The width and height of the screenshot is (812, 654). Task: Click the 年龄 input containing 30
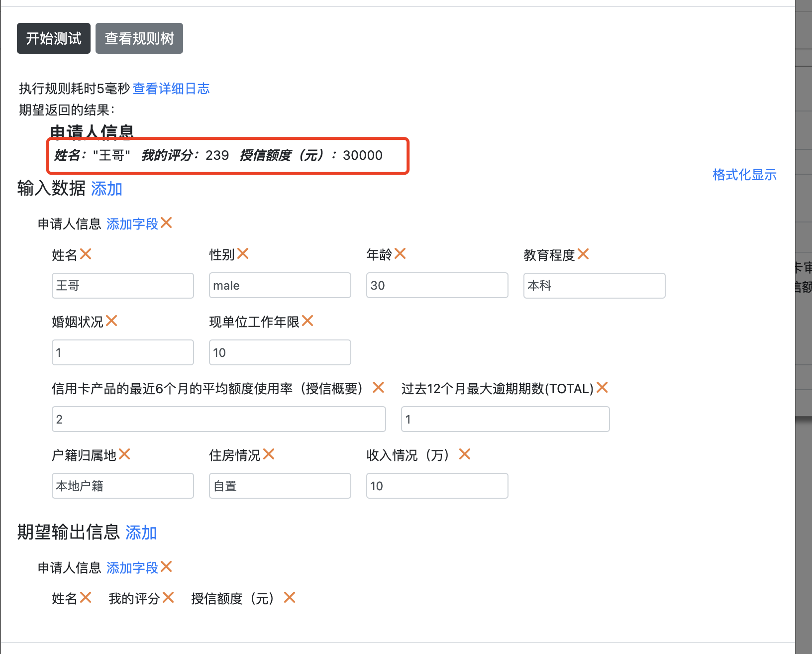[437, 286]
